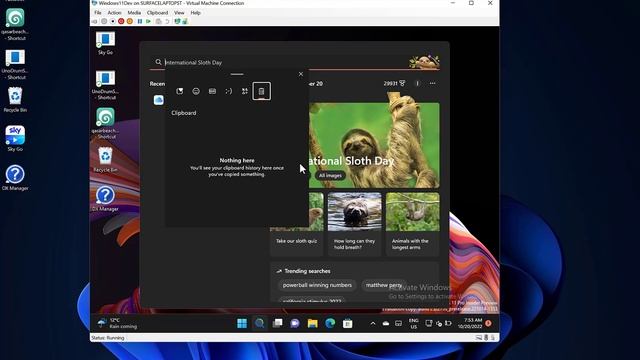Select the UnoDrumS shortcut on the VM desktop
This screenshot has width=640, height=360.
(x=105, y=85)
